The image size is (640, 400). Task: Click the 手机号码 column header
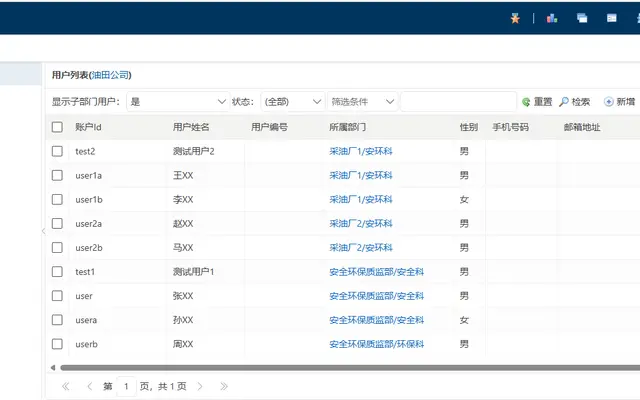click(x=511, y=127)
